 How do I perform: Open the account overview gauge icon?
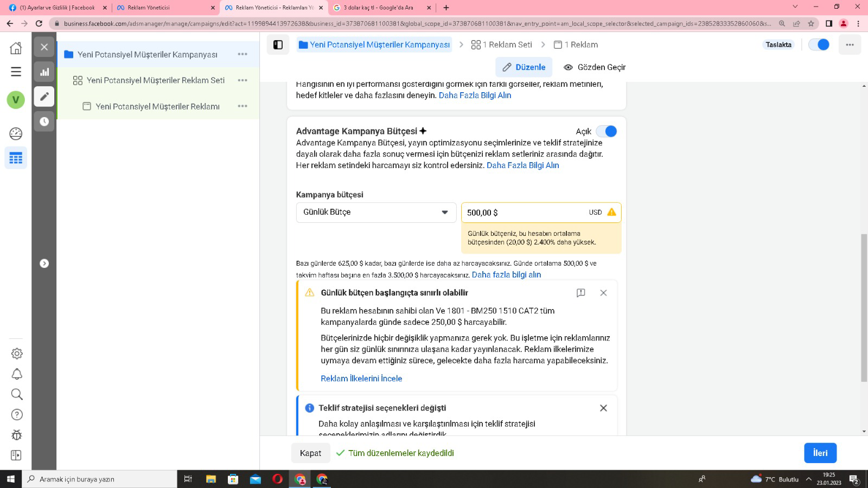[x=16, y=133]
